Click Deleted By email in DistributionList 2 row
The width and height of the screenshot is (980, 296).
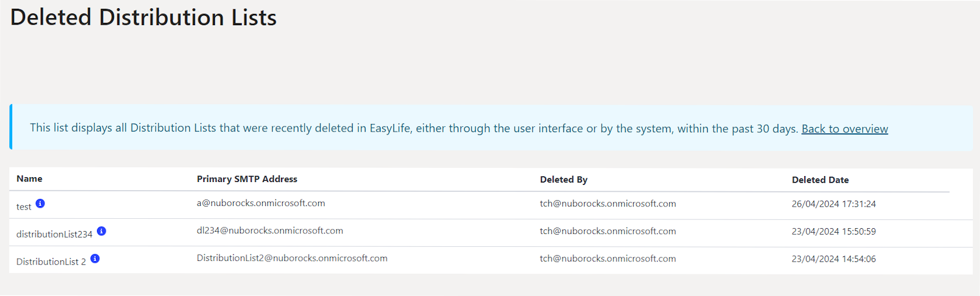pyautogui.click(x=608, y=259)
